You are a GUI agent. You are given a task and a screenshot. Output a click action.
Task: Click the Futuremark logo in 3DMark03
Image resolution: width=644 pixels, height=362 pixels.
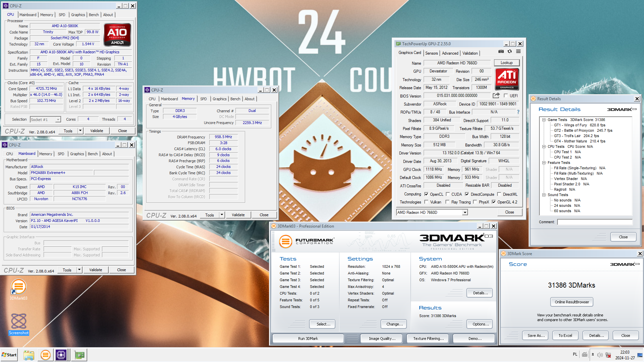pos(306,241)
